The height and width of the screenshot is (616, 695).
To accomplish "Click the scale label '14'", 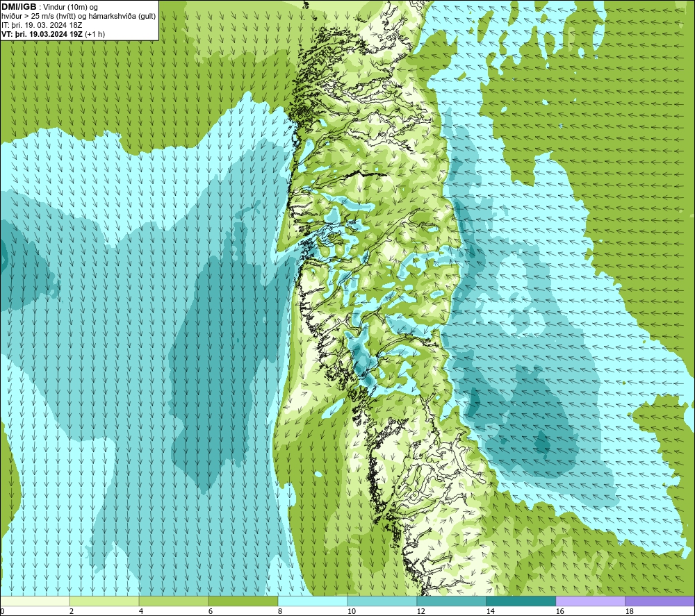I will 491,611.
